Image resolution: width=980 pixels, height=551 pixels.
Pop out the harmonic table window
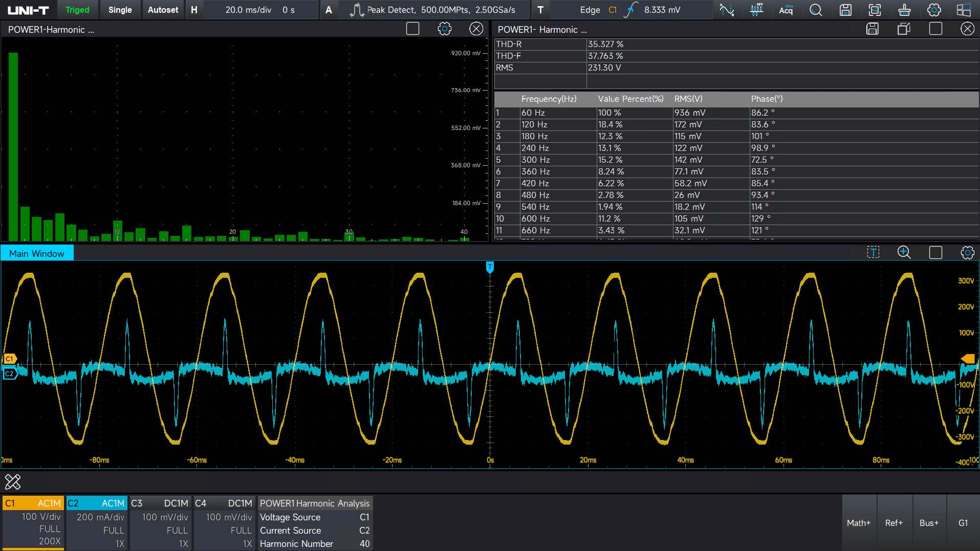point(904,29)
